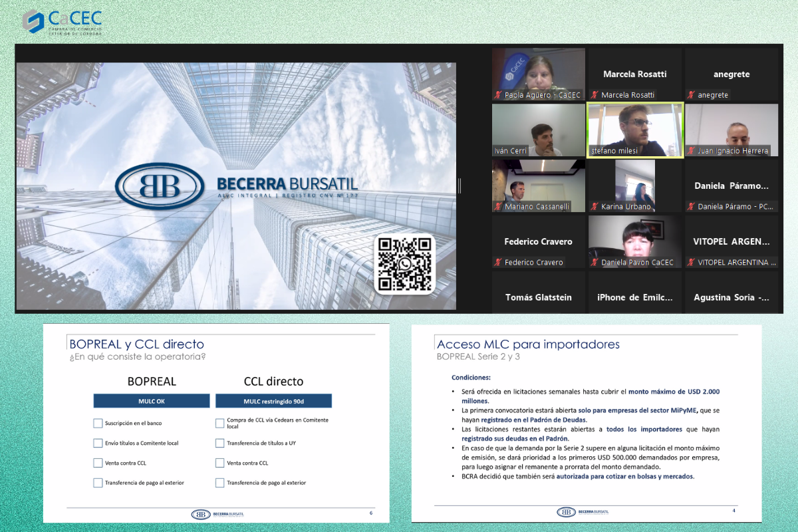Screen dimensions: 798x532
Task: Click muted mic icon for Juan Ignacio Herrera
Action: pyautogui.click(x=691, y=151)
